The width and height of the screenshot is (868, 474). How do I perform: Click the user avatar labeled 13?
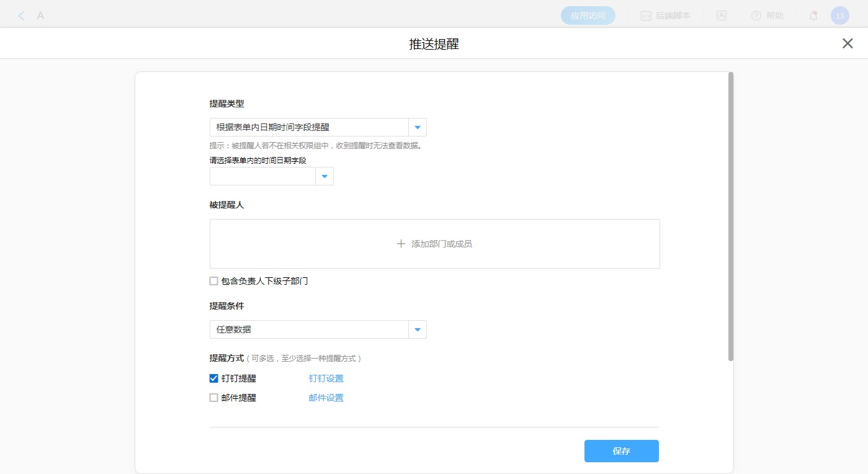(x=839, y=16)
